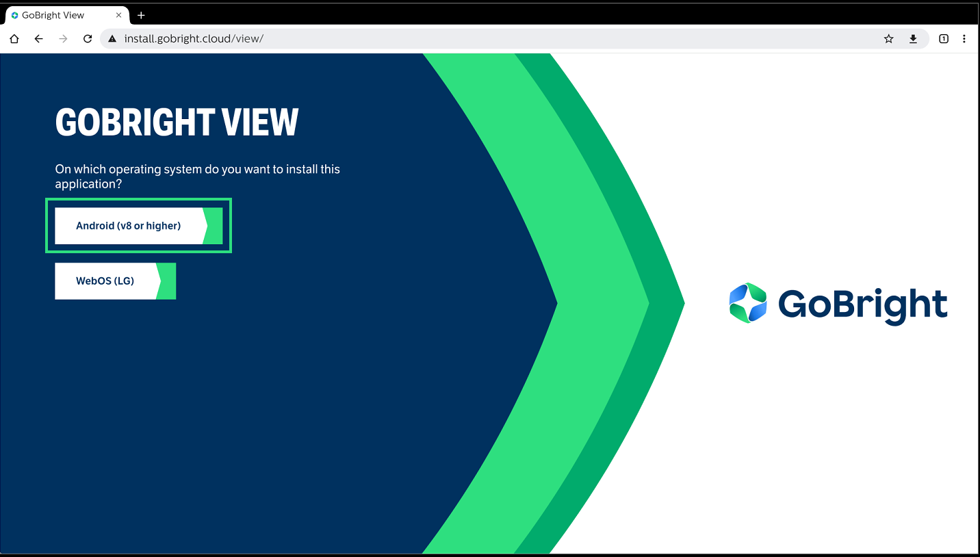This screenshot has width=980, height=557.
Task: Click the forward navigation arrow
Action: (63, 39)
